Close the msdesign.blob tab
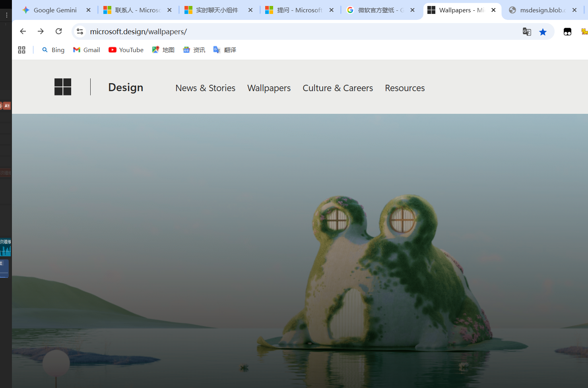This screenshot has width=588, height=388. tap(574, 10)
